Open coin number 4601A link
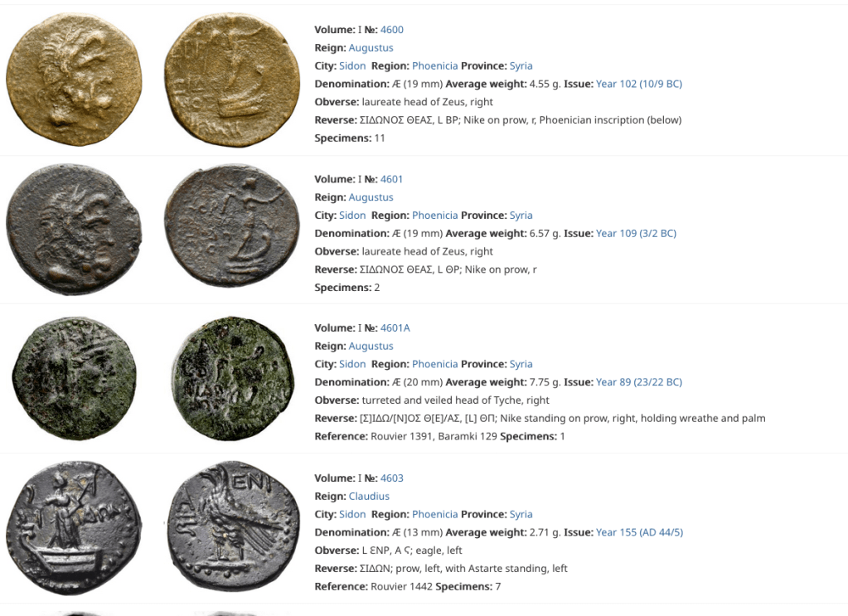Screen dimensions: 848x616 click(395, 327)
